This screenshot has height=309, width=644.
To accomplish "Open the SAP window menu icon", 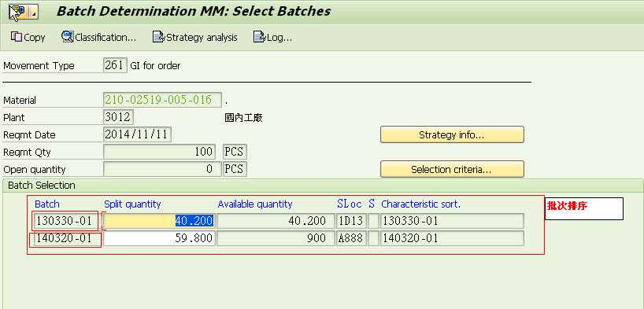I will coord(24,13).
